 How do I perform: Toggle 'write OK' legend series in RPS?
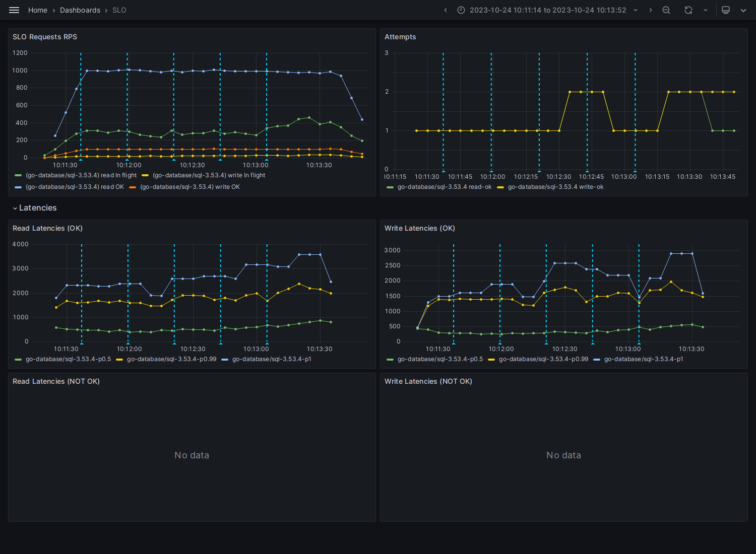pos(190,187)
